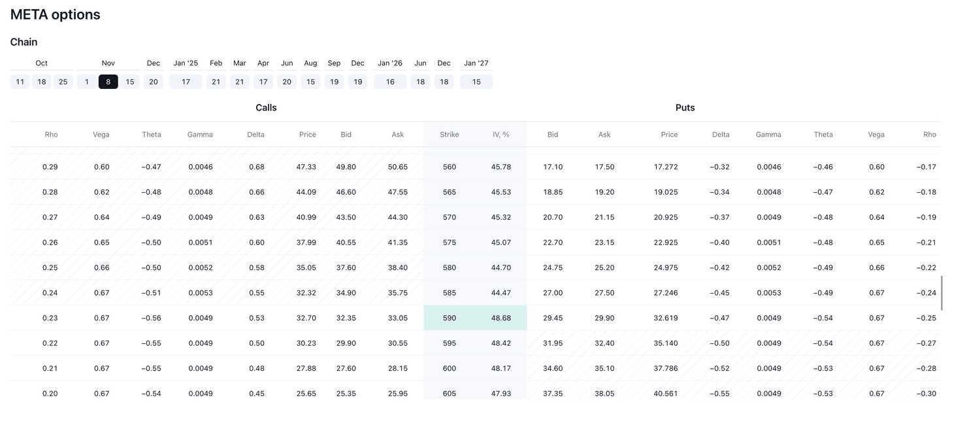Click the Calls Ask column header

pyautogui.click(x=398, y=135)
